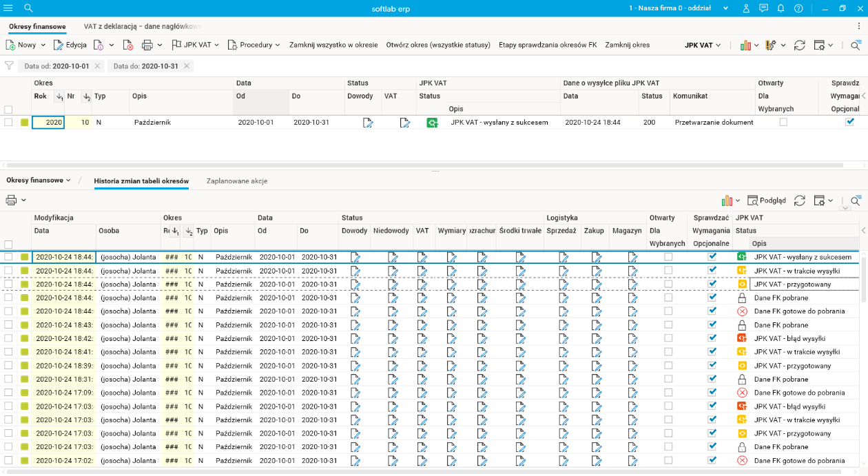Viewport: 868px width, 476px height.
Task: Open the company selector 'Nasza firma 0 - oddział'
Action: pyautogui.click(x=678, y=8)
